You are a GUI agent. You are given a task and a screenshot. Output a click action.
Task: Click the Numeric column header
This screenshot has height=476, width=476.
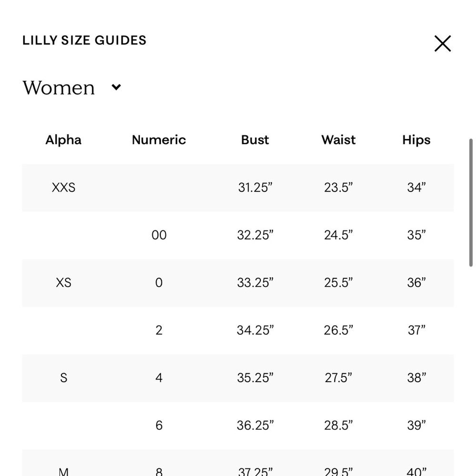coord(159,140)
